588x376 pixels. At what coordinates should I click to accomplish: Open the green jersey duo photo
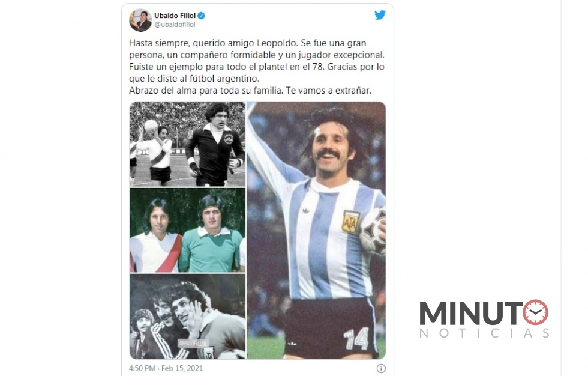pyautogui.click(x=187, y=231)
